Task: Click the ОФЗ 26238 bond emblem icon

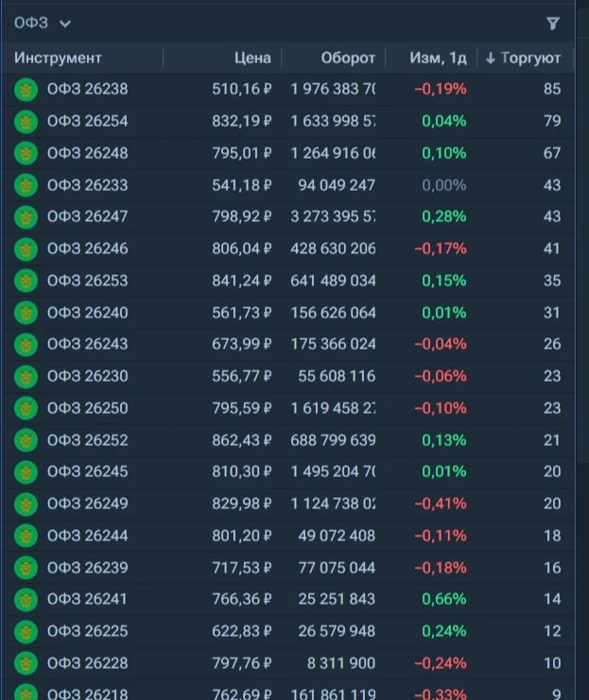Action: click(26, 90)
